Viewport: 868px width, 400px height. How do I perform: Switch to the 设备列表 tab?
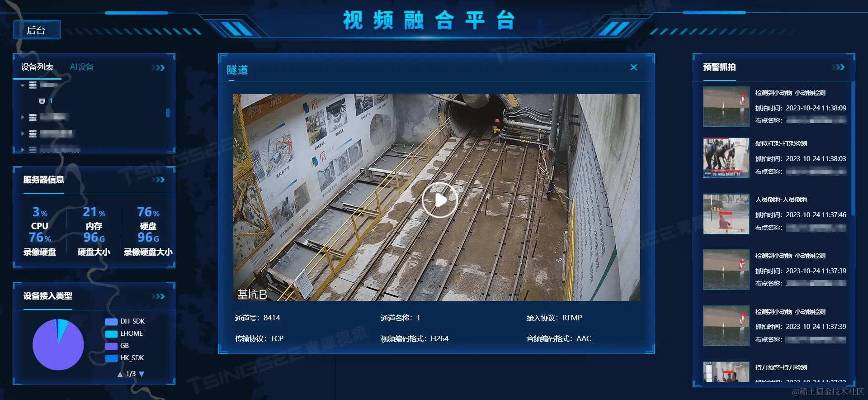38,67
